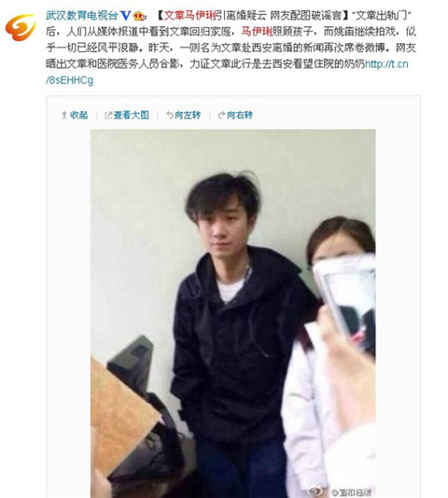The width and height of the screenshot is (448, 498).
Task: Click the rotate-right arrow icon
Action: (x=221, y=115)
